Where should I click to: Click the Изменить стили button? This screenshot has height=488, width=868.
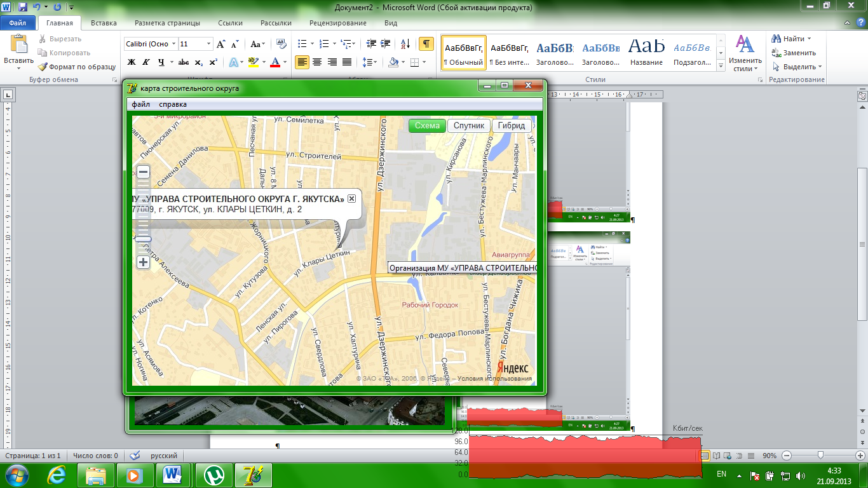[744, 54]
